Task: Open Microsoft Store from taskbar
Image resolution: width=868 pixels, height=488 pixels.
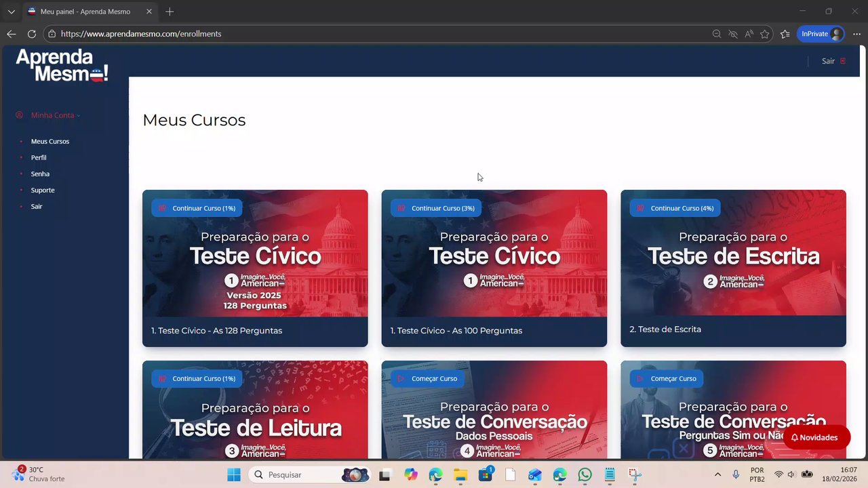Action: tap(486, 474)
